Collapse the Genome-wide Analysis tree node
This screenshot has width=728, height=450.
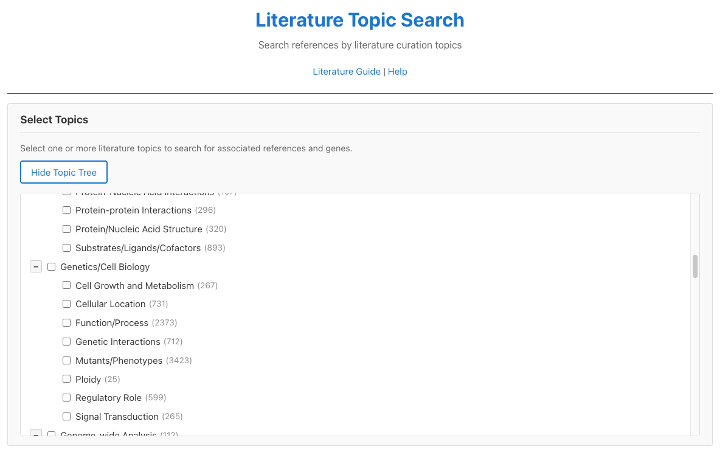pos(36,434)
